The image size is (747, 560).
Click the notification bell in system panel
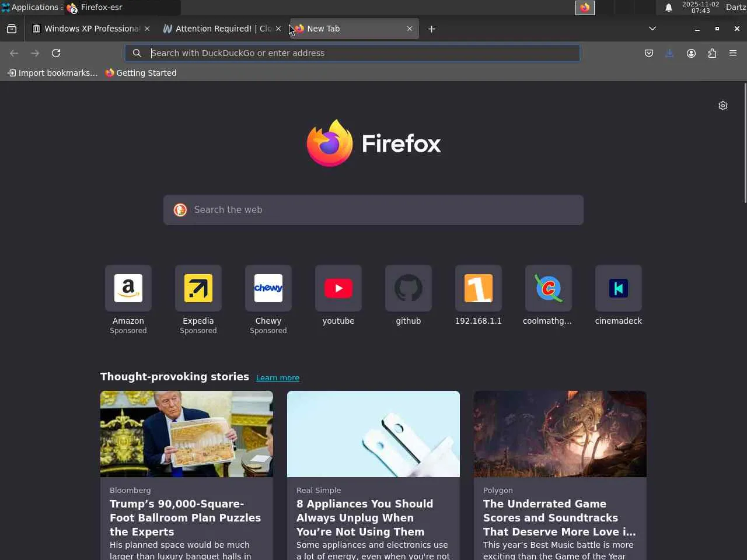(x=669, y=8)
